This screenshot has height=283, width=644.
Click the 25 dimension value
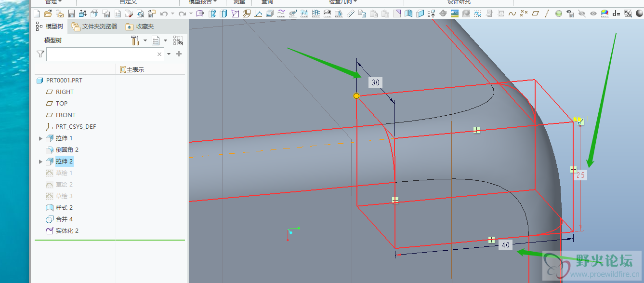pos(580,175)
